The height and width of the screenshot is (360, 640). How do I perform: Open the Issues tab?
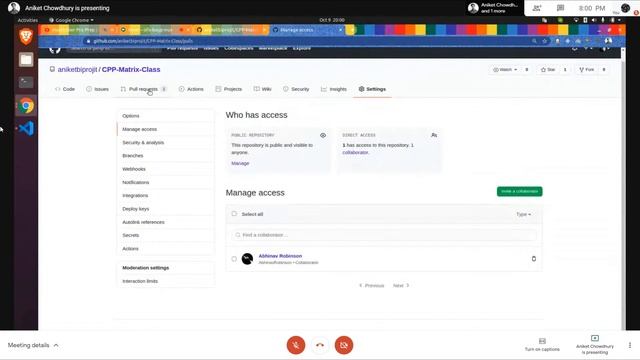(98, 89)
